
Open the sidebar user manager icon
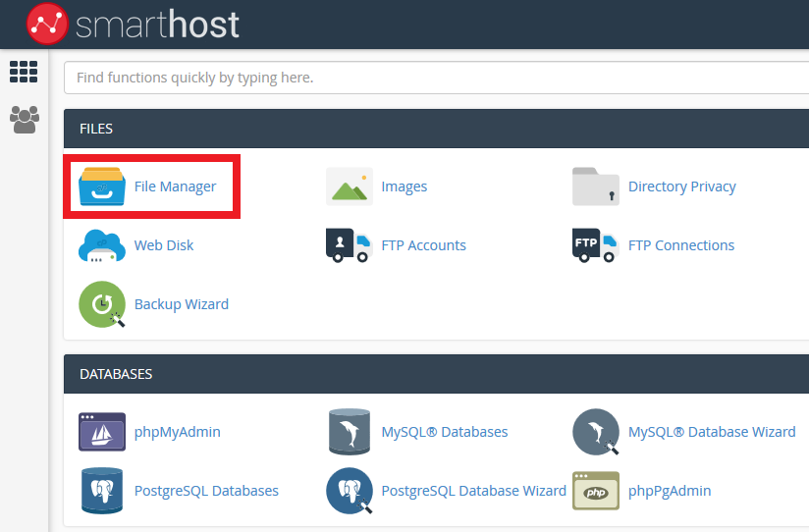(x=25, y=120)
